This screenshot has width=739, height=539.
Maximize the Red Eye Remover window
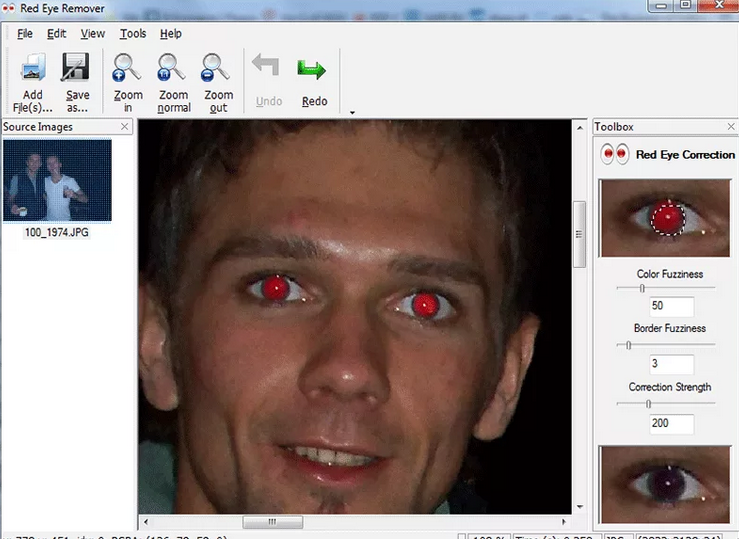(686, 6)
